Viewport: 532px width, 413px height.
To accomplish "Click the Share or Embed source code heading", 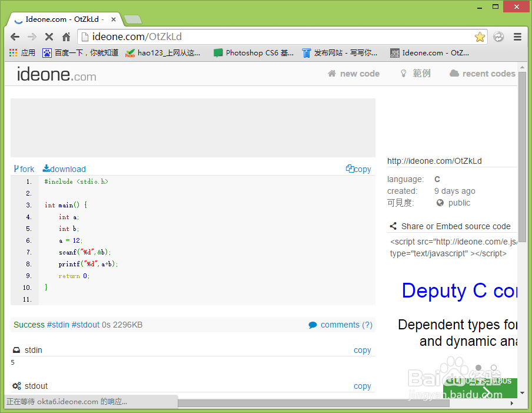I will pyautogui.click(x=455, y=226).
